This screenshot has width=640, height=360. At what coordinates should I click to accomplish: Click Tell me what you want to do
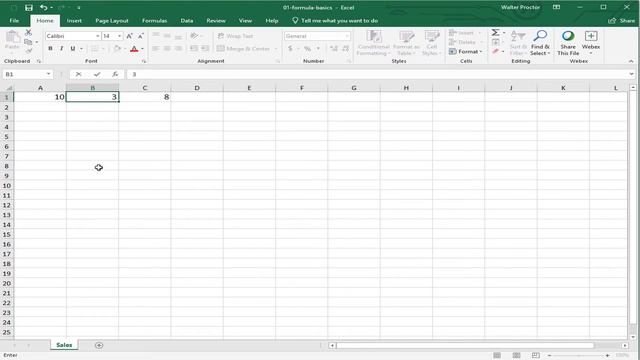coord(335,20)
